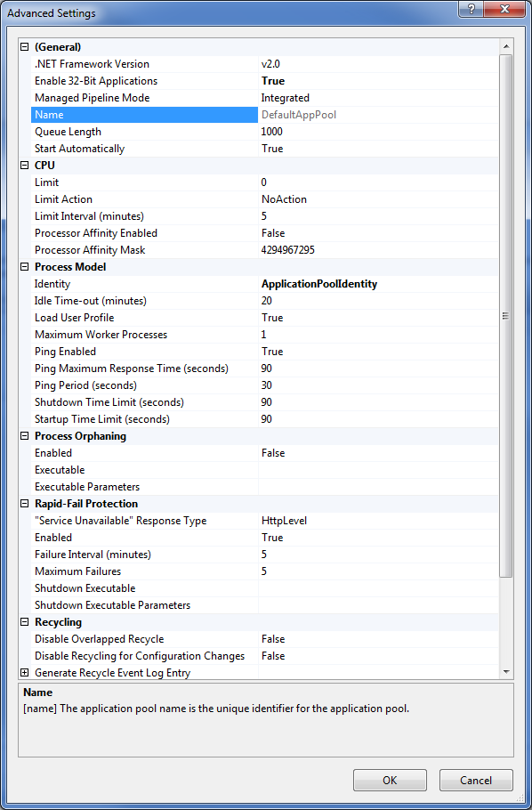Select the Executable Parameters property
This screenshot has height=810, width=532.
(x=145, y=487)
